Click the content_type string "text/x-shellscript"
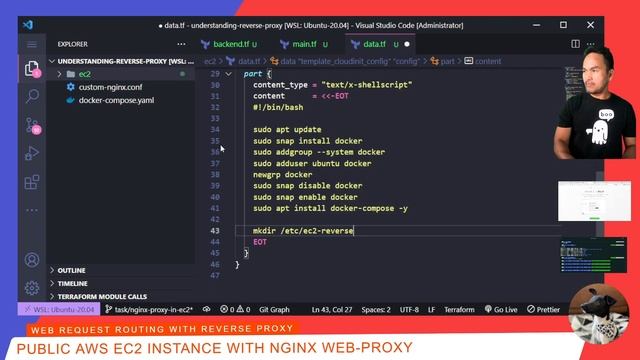Viewport: 640px width, 360px height. [x=367, y=85]
